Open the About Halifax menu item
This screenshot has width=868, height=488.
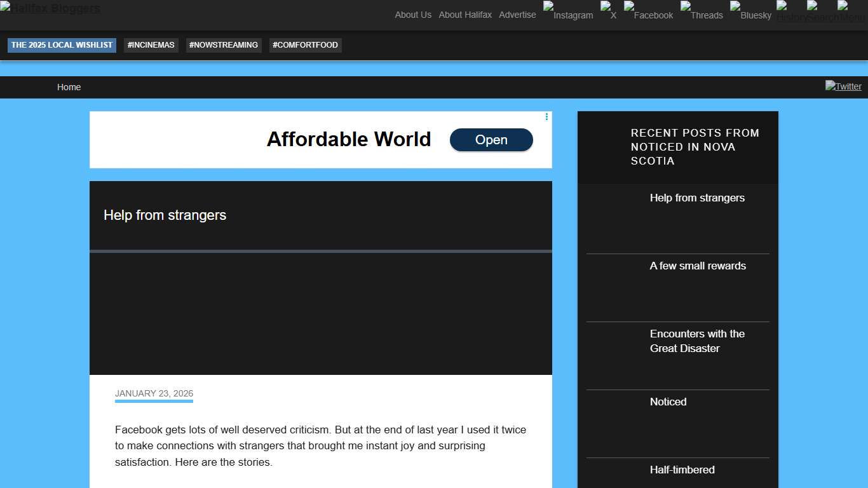pyautogui.click(x=465, y=15)
